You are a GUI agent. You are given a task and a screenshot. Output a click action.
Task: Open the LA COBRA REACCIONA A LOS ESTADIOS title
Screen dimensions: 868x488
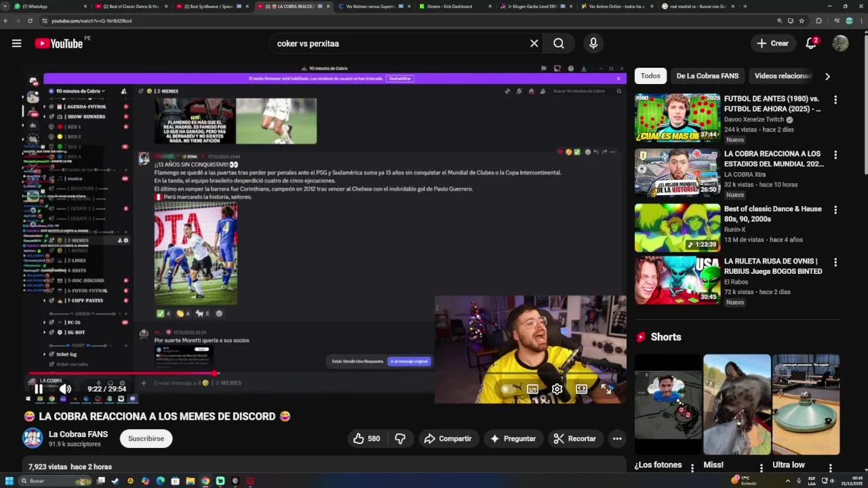[774, 159]
